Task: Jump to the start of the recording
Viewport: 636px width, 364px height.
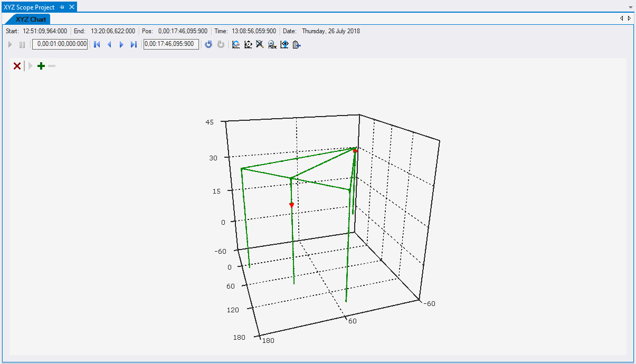Action: point(97,45)
